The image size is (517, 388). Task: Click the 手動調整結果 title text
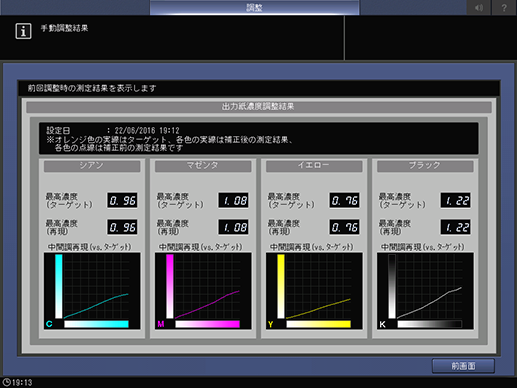pos(65,28)
